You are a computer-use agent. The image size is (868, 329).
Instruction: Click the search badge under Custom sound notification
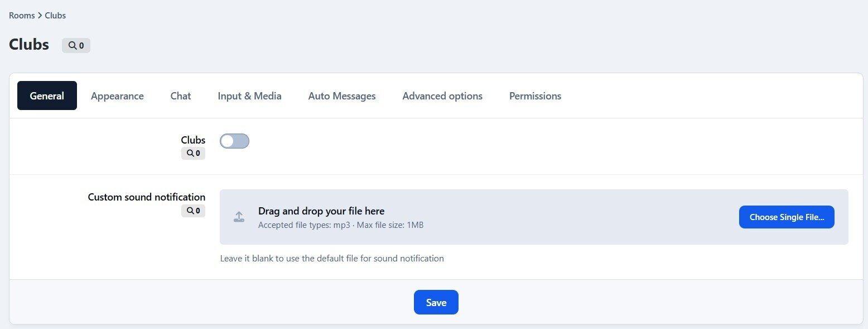pyautogui.click(x=193, y=211)
